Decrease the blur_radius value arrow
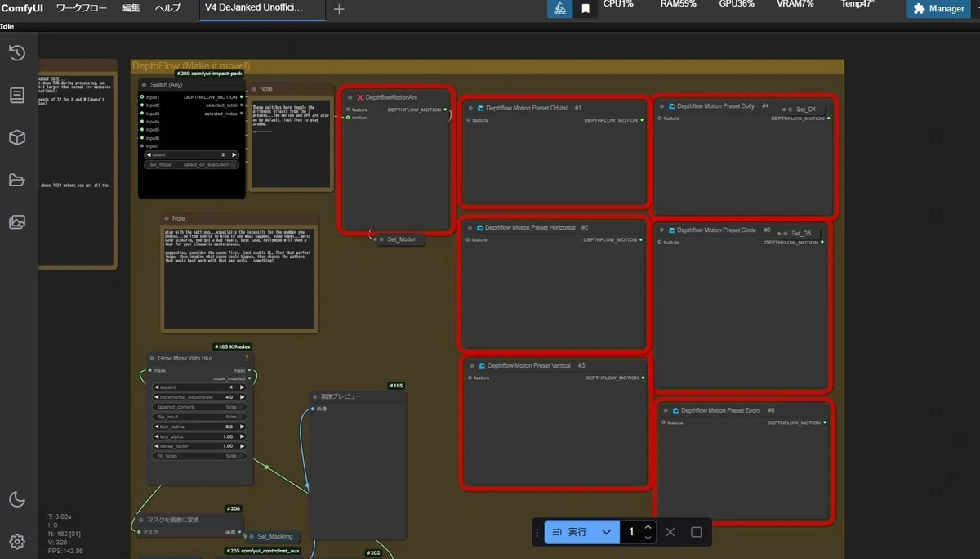Image resolution: width=980 pixels, height=559 pixels. [156, 427]
